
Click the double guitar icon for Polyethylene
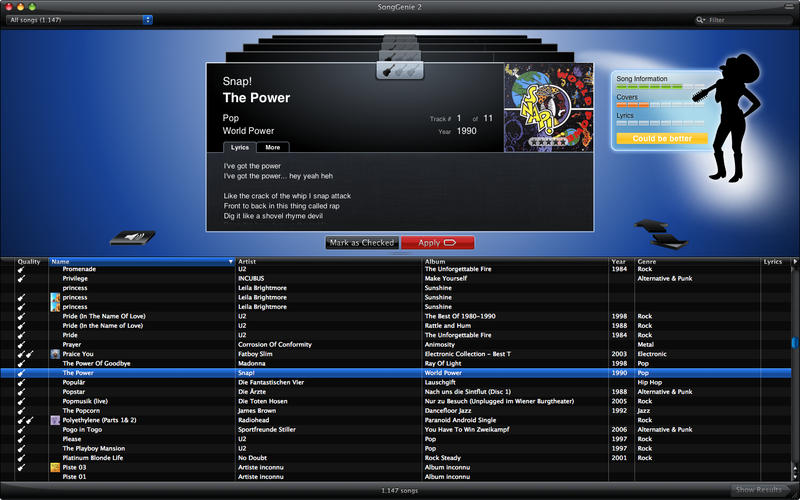(x=26, y=420)
